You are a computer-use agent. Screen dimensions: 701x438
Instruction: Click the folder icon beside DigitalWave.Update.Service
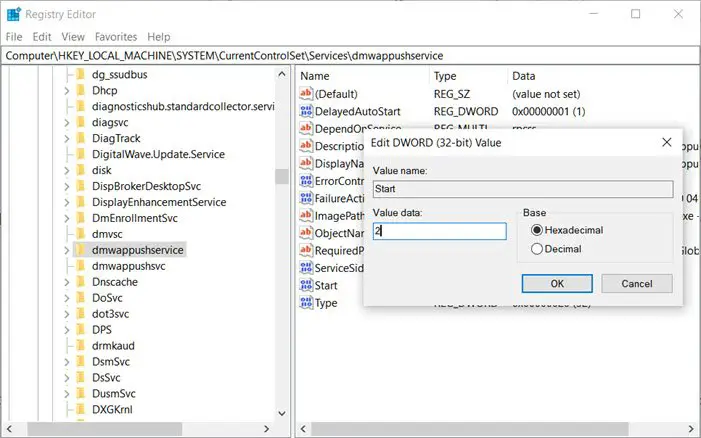click(x=80, y=154)
